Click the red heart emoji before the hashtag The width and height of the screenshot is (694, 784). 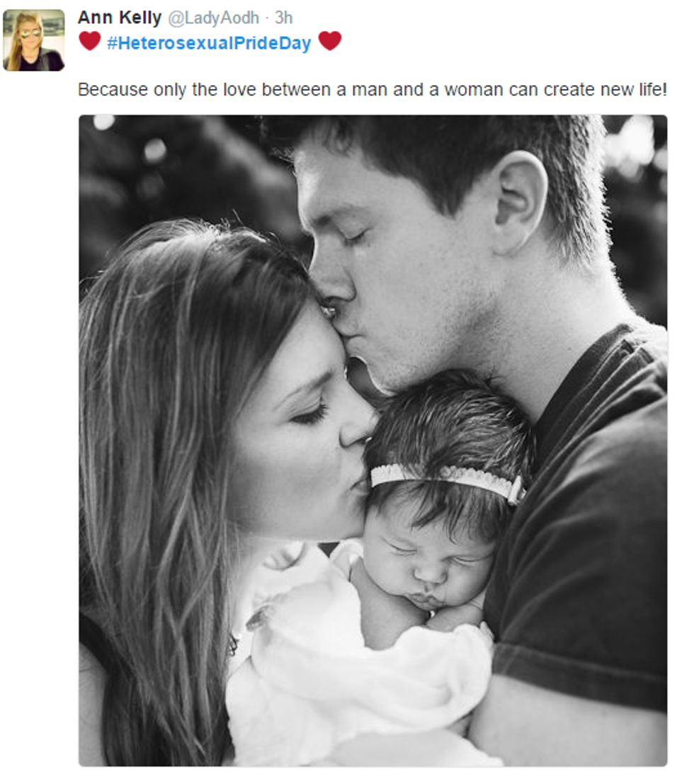(x=90, y=40)
